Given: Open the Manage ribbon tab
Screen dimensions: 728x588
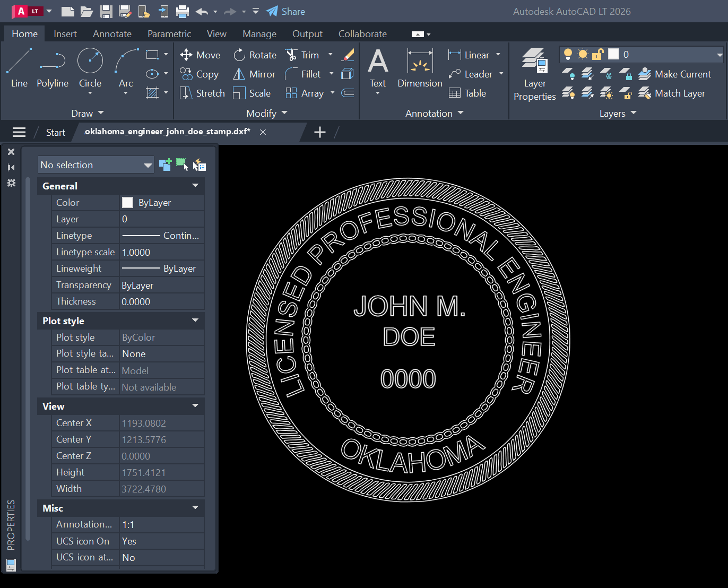Looking at the screenshot, I should pos(259,33).
